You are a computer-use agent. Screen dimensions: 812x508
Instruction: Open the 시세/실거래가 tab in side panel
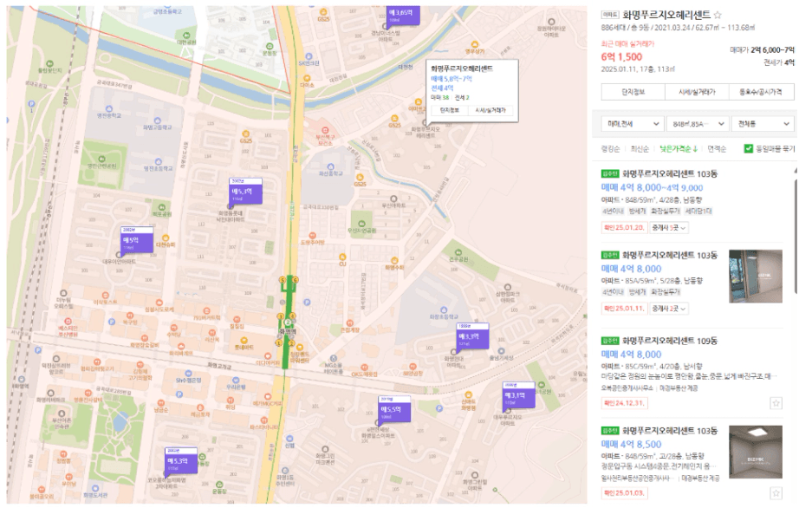pyautogui.click(x=697, y=92)
